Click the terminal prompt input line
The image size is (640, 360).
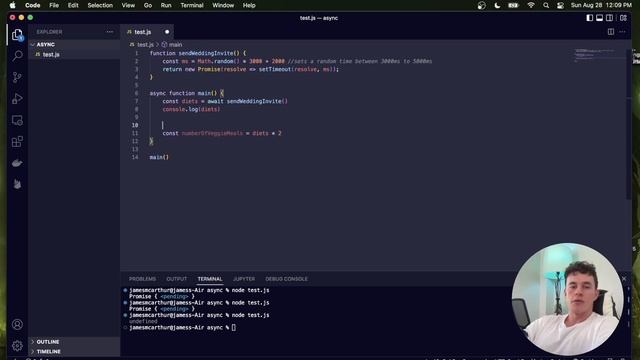(x=182, y=327)
